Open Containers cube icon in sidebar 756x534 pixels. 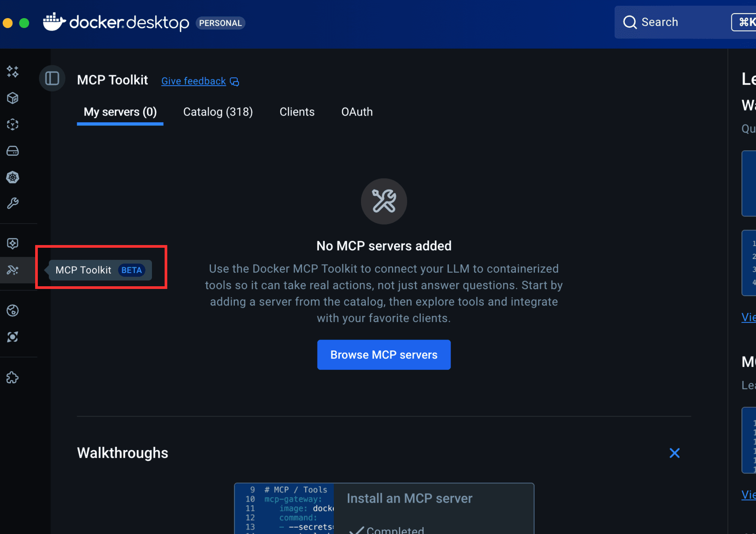pos(12,98)
